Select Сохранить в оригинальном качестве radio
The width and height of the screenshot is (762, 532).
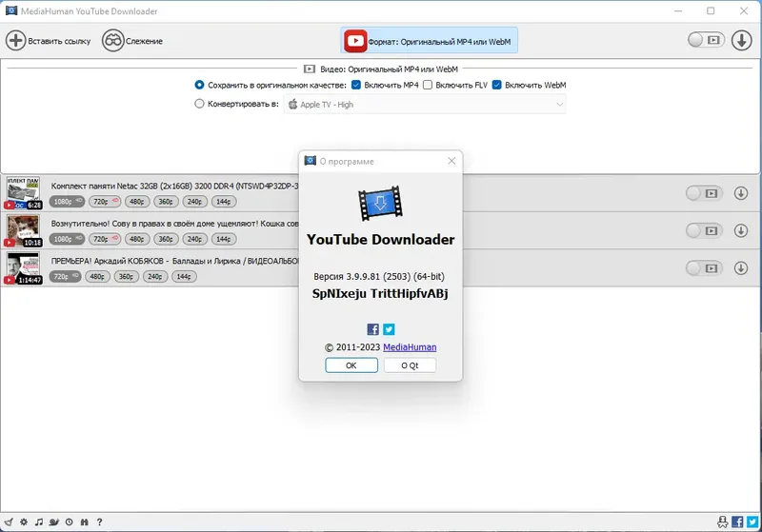199,85
